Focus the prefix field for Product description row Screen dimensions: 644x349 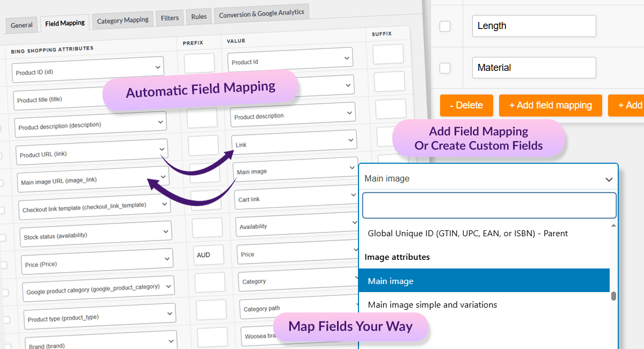tap(202, 118)
